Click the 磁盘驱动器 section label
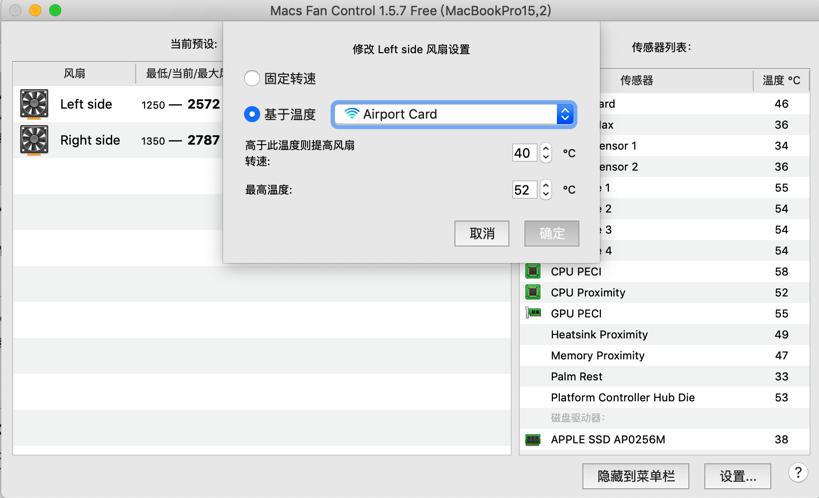Screen dimensions: 819x498 578,418
